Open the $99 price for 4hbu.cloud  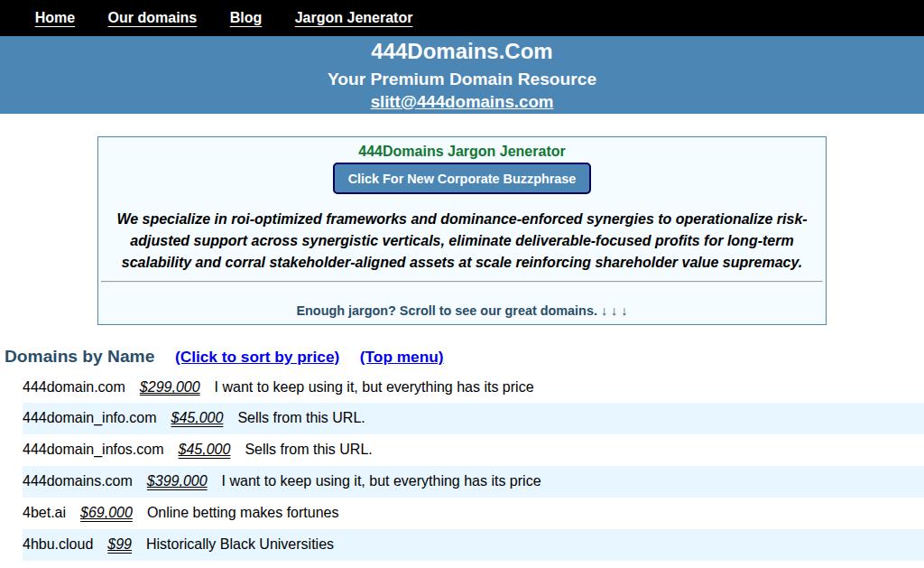point(119,545)
